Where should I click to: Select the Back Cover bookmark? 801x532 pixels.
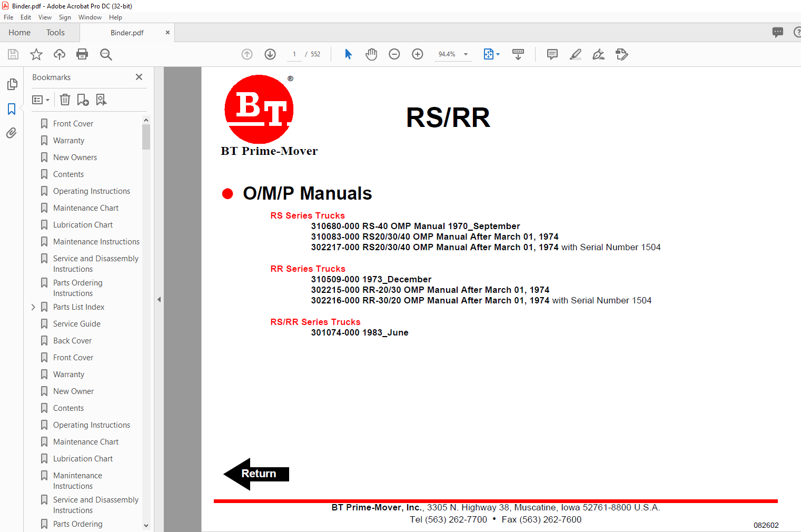[73, 341]
